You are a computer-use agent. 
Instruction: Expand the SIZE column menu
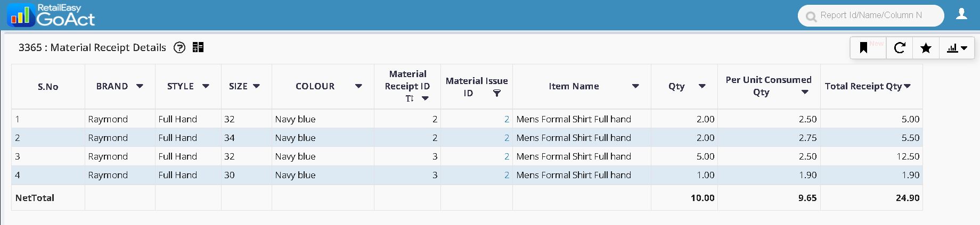256,86
